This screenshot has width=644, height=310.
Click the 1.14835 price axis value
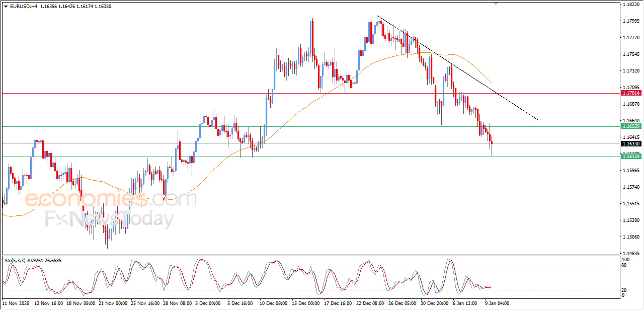point(631,253)
